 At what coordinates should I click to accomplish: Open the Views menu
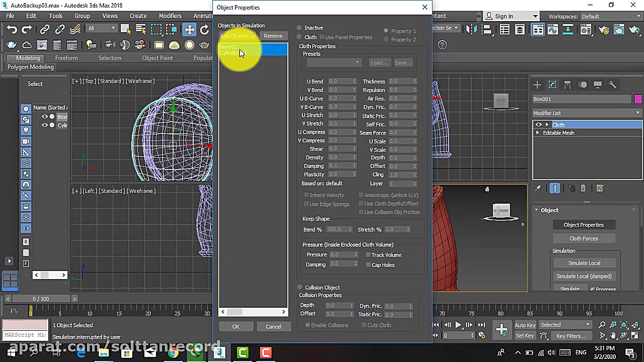110,16
